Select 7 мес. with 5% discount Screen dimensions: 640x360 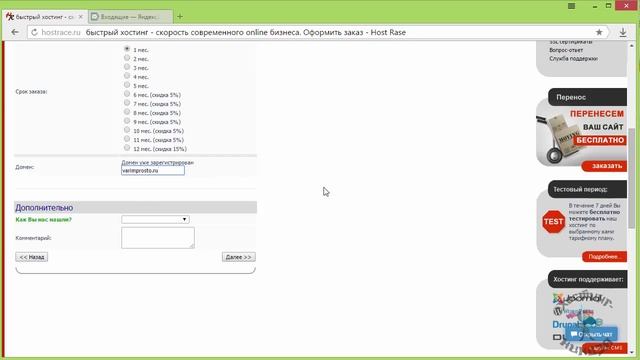click(x=127, y=103)
